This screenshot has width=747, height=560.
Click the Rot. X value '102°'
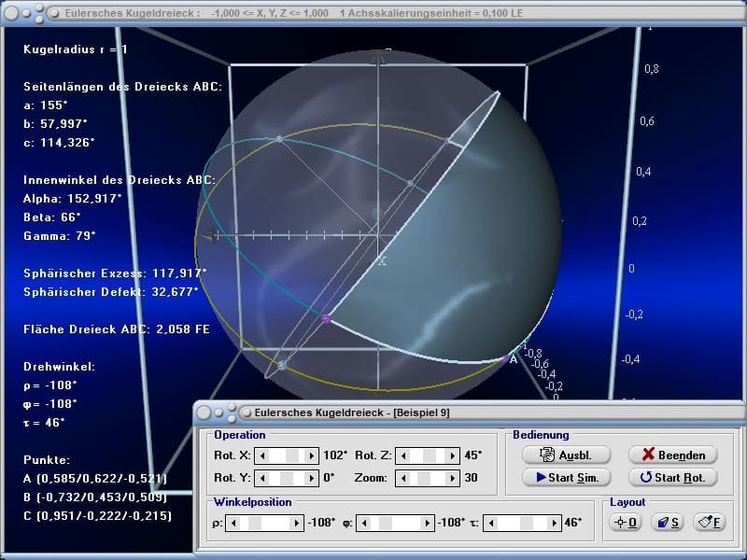point(335,455)
